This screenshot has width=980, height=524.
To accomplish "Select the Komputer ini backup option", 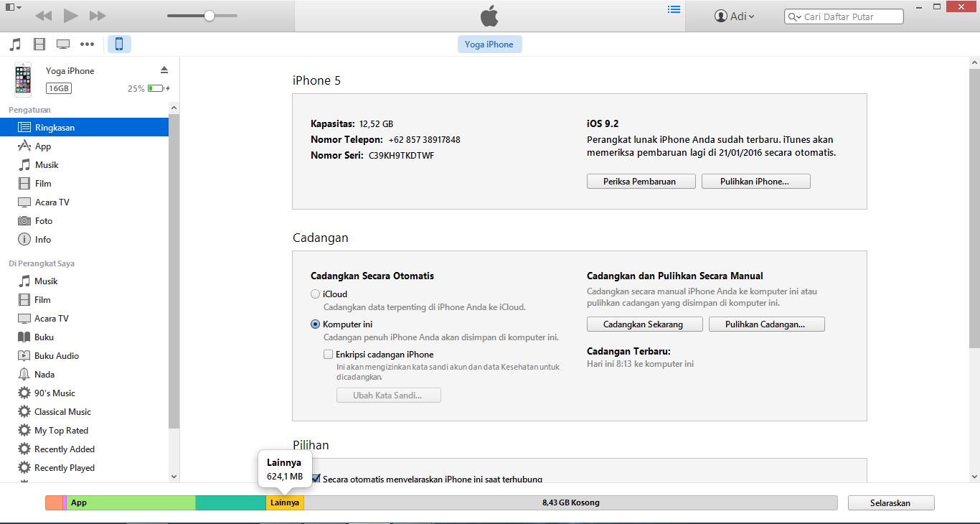I will [x=316, y=324].
